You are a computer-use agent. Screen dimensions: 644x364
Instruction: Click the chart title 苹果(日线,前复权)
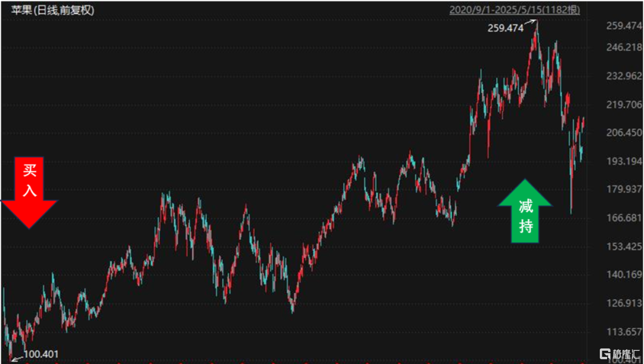pos(52,10)
